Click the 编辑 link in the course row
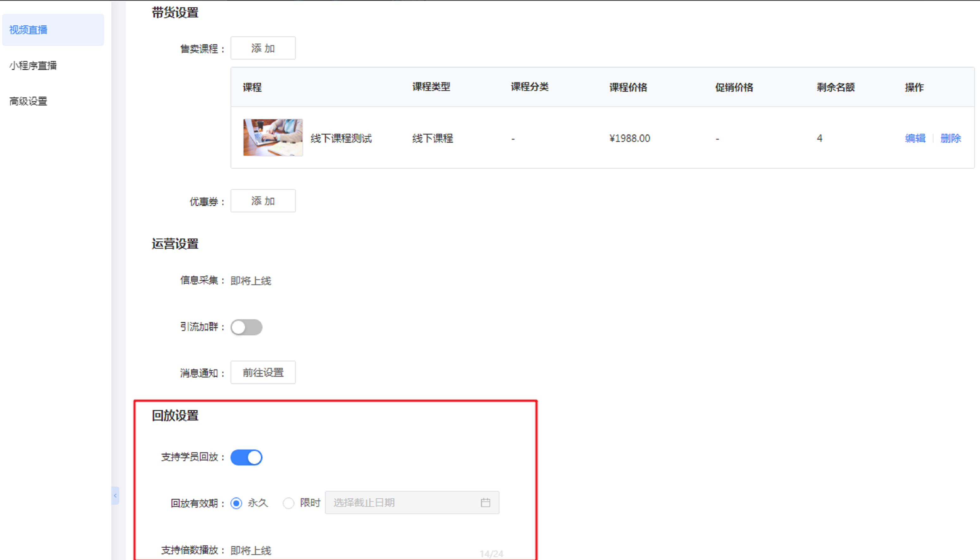 (x=915, y=138)
